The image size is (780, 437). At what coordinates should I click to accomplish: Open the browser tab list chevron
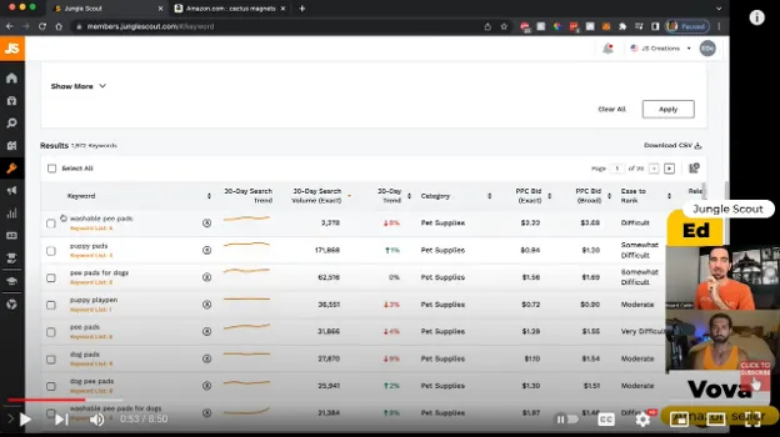[718, 8]
